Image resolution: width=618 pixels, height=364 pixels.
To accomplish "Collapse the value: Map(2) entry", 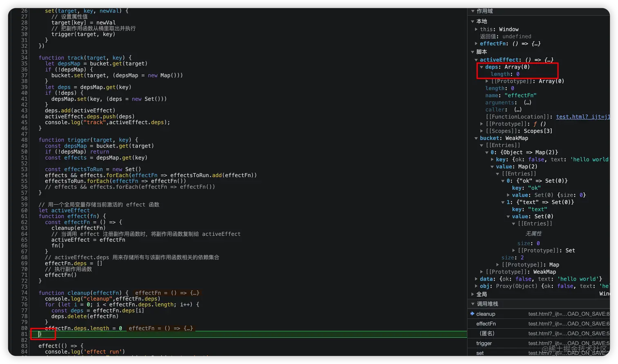I will pyautogui.click(x=493, y=167).
